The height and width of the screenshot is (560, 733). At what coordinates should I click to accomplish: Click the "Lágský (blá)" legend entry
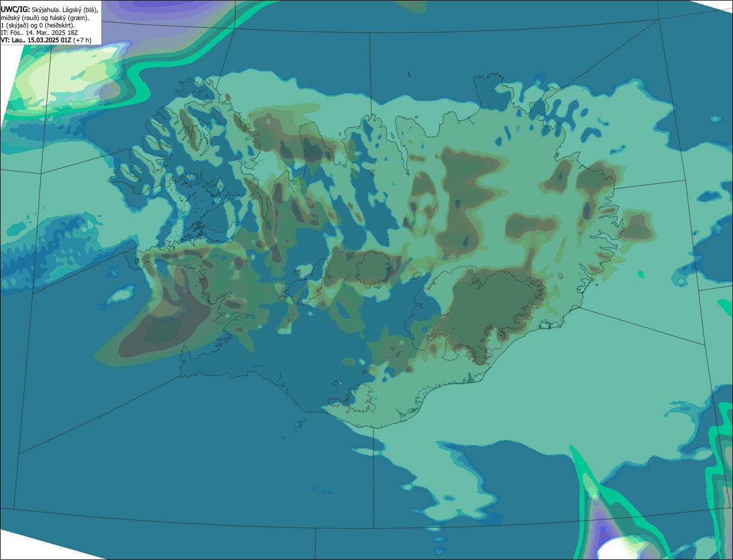(x=80, y=10)
